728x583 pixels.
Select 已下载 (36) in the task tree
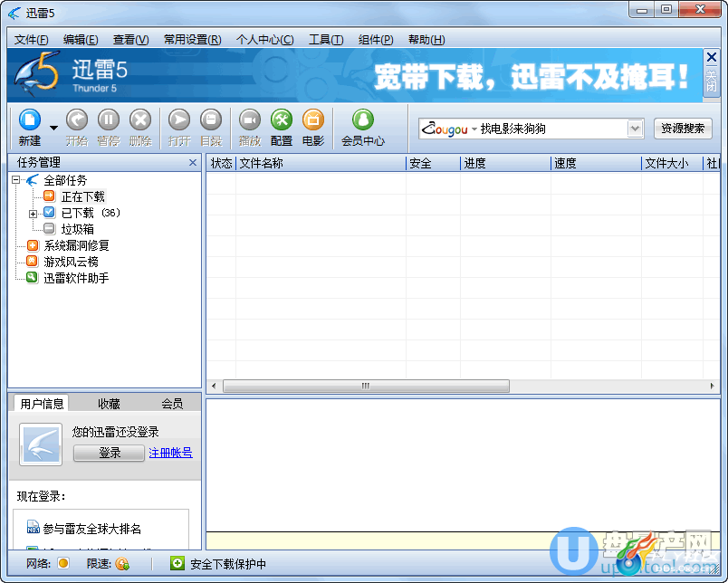click(91, 213)
